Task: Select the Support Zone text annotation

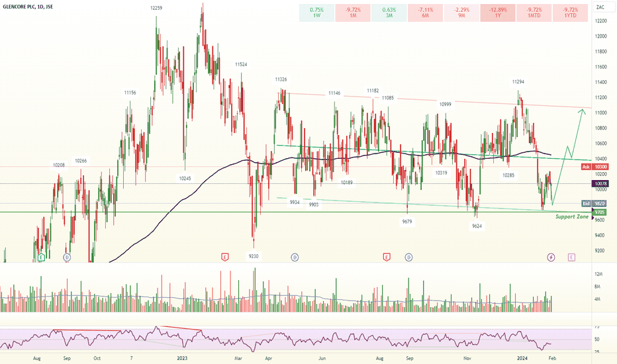Action: pos(572,217)
